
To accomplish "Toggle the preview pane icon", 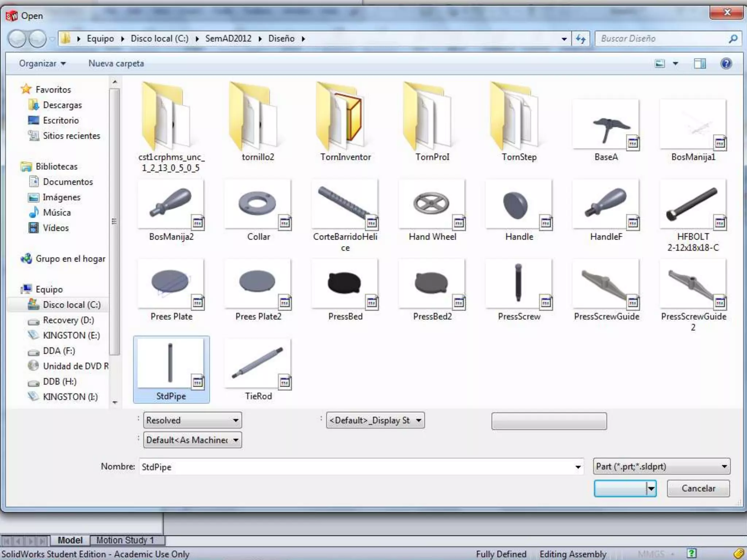I will pyautogui.click(x=699, y=63).
